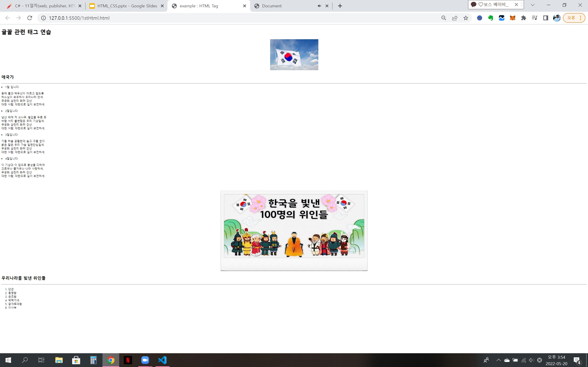Click the browser profile avatar
The height and width of the screenshot is (367, 588).
[x=557, y=18]
